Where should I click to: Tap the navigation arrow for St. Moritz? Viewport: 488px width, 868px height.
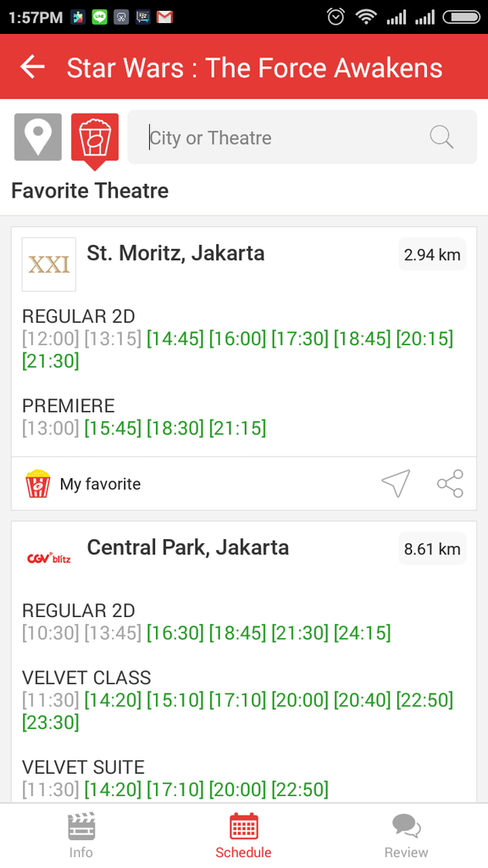pyautogui.click(x=396, y=483)
